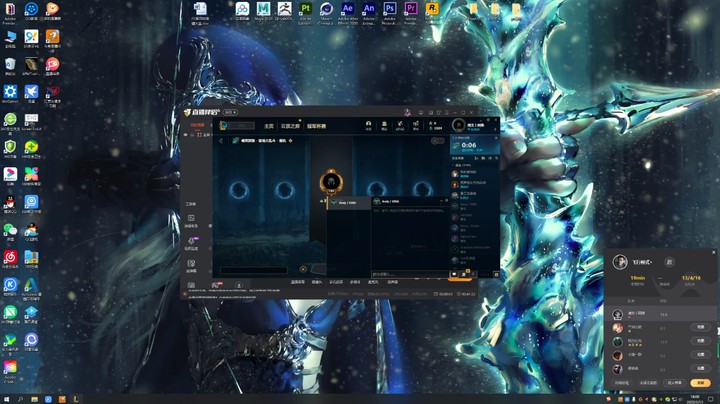The image size is (720, 404).
Task: Launch the Baidu Netdisk desktop shortcut
Action: [x=242, y=9]
